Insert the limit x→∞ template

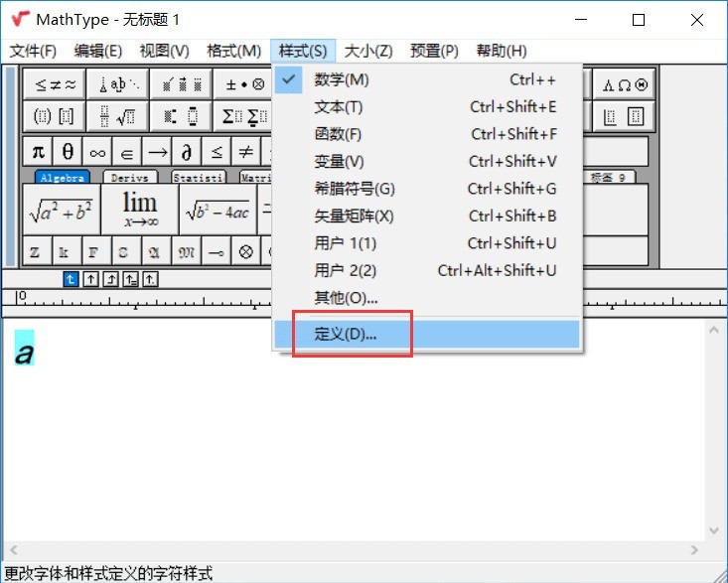(140, 210)
